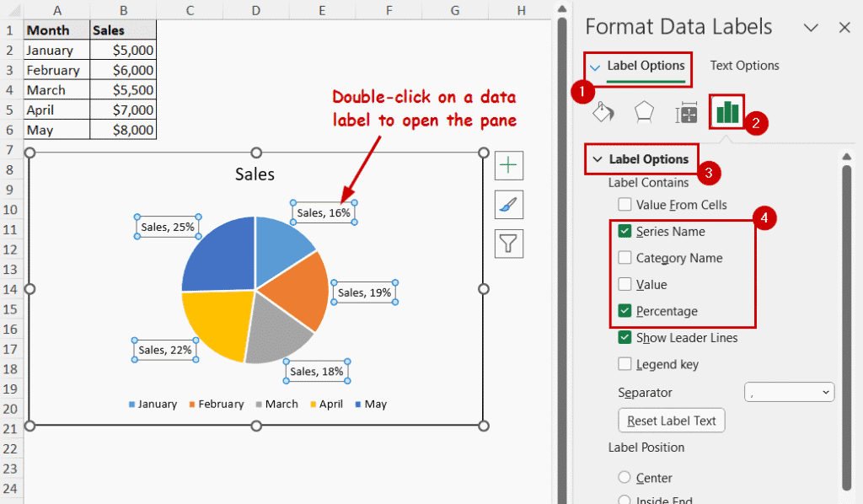Select the Effects pentagon icon
Image resolution: width=863 pixels, height=504 pixels.
pyautogui.click(x=644, y=110)
